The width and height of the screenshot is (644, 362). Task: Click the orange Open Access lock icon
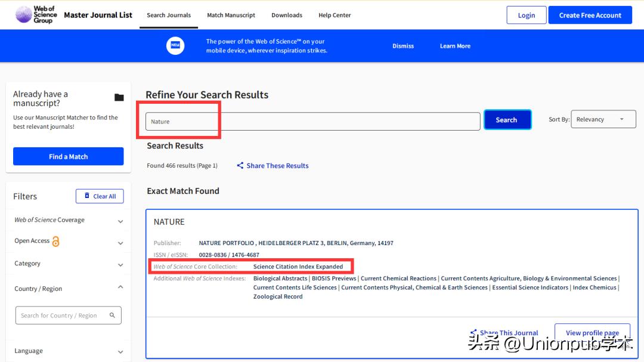tap(56, 242)
